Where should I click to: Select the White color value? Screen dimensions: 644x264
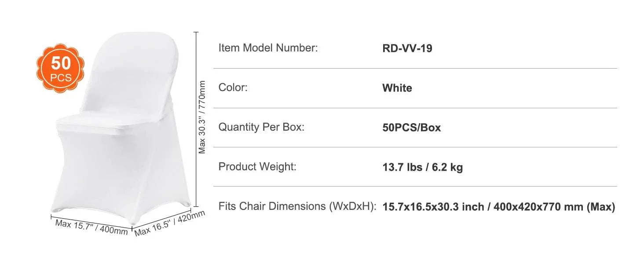[397, 88]
